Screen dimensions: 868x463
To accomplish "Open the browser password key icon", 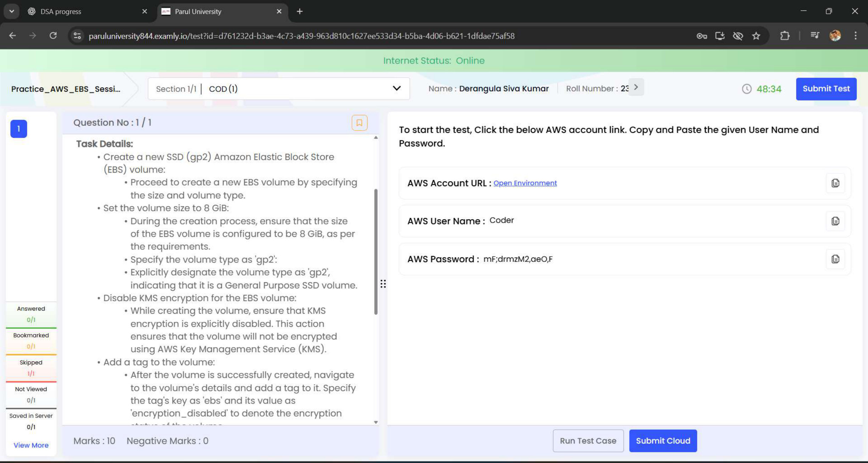I will 701,36.
